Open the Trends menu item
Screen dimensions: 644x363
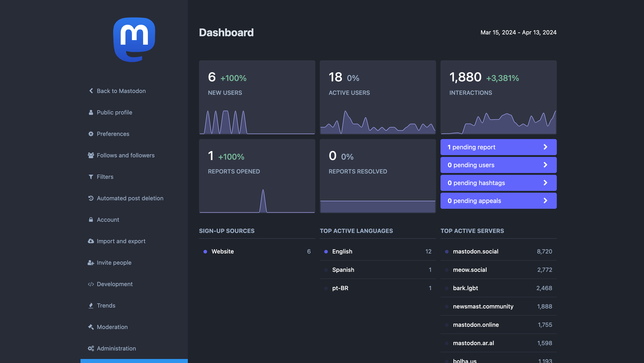[x=106, y=305]
